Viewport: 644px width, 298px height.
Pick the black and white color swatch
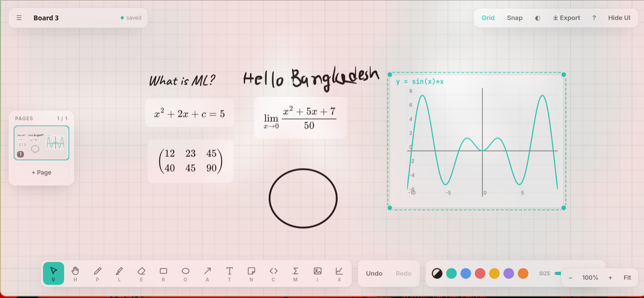coord(437,273)
